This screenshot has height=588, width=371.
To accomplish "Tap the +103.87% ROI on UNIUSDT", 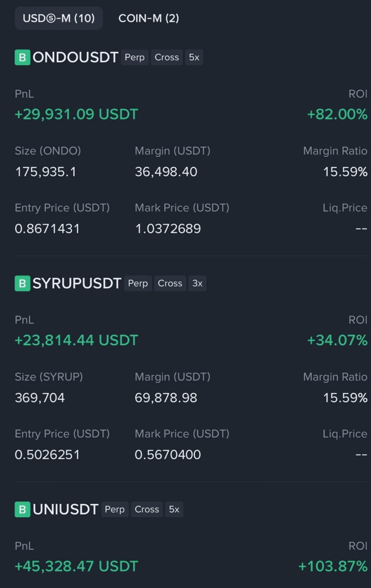I will pos(333,566).
